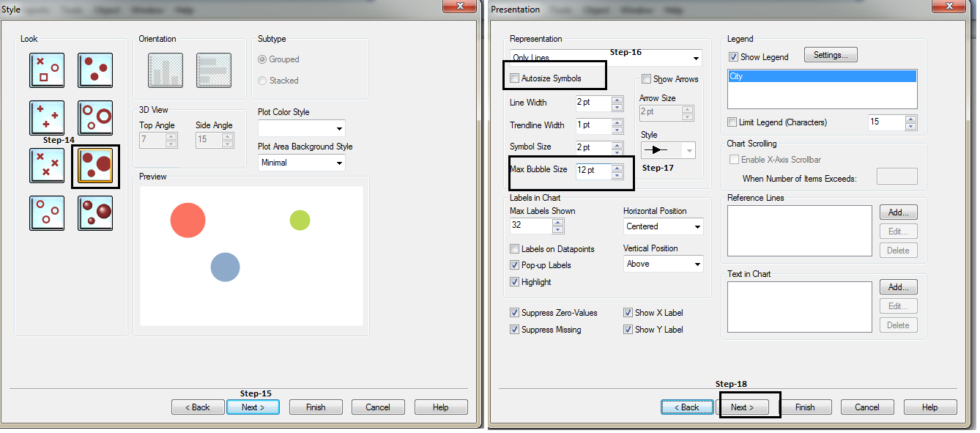
Task: Select the large filled bubbles look icon
Action: pos(95,166)
